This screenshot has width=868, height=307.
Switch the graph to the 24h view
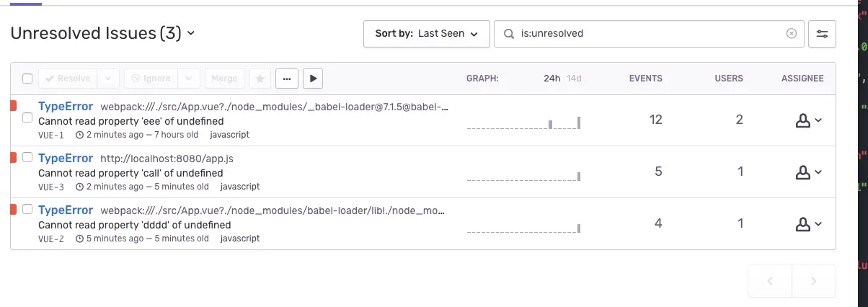[552, 79]
